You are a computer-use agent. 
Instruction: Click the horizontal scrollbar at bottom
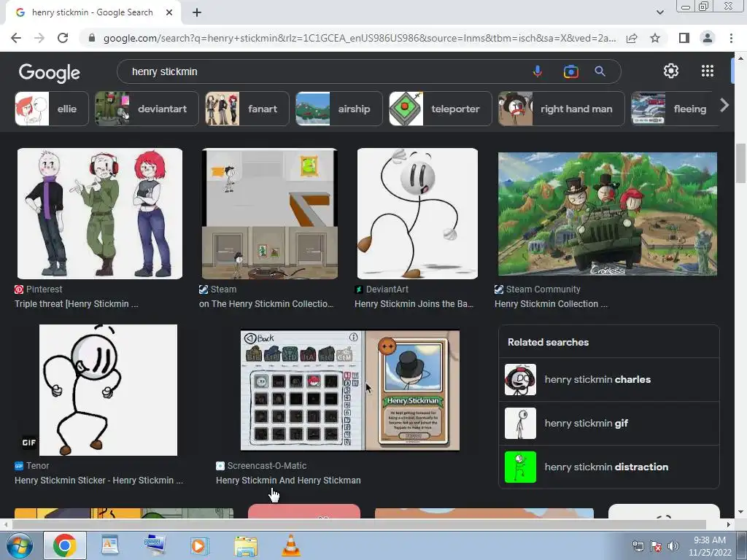359,524
